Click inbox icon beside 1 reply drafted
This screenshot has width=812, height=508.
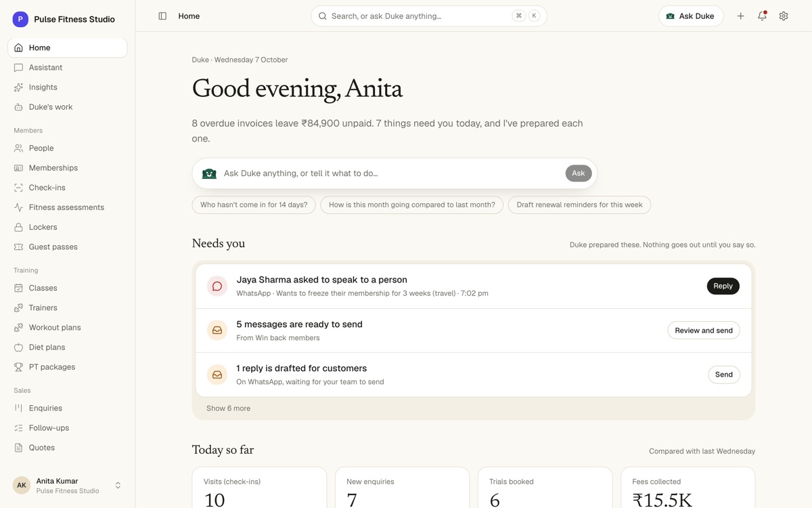tap(217, 375)
